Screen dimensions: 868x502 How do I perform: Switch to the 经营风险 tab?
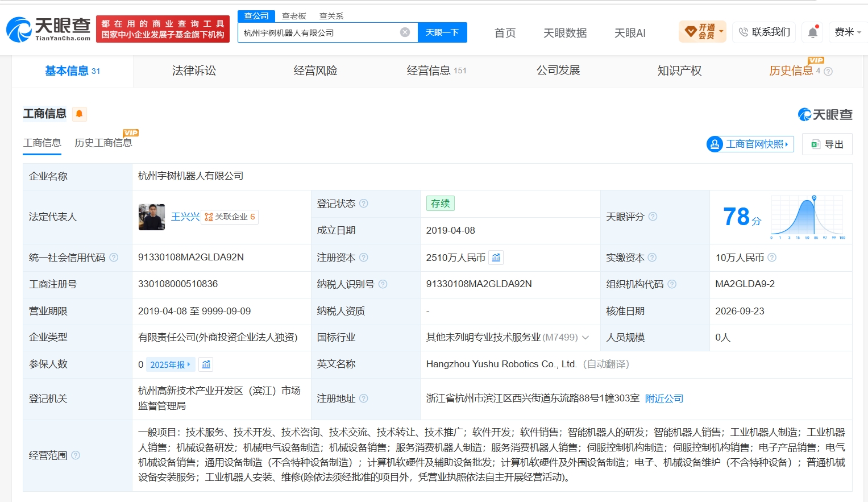(x=315, y=70)
